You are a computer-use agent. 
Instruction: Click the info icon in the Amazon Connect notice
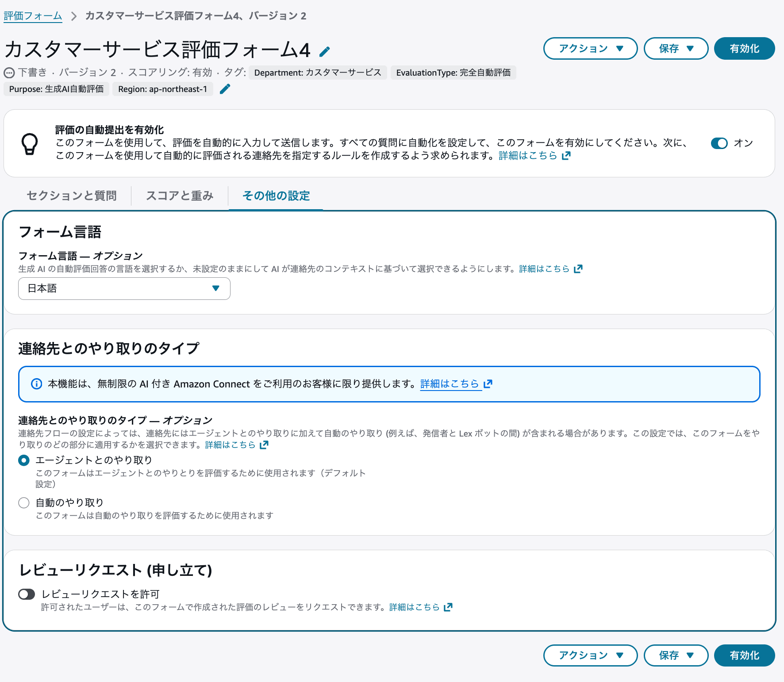(x=36, y=384)
